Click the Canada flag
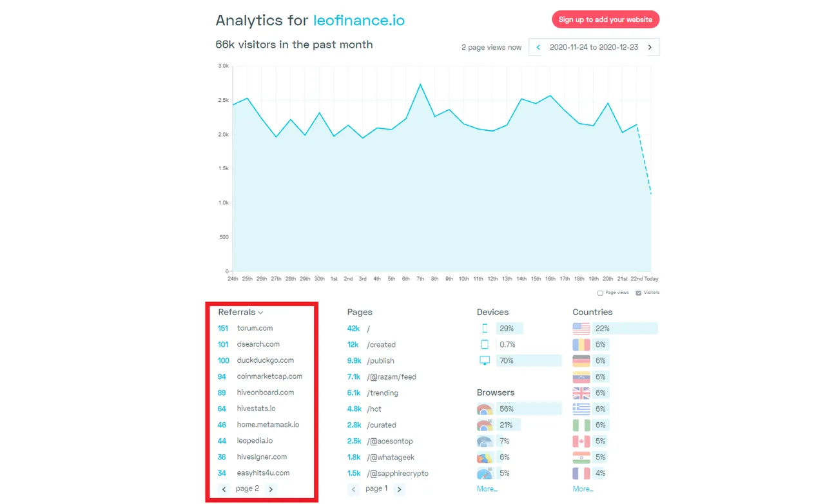This screenshot has width=825, height=504. [581, 441]
